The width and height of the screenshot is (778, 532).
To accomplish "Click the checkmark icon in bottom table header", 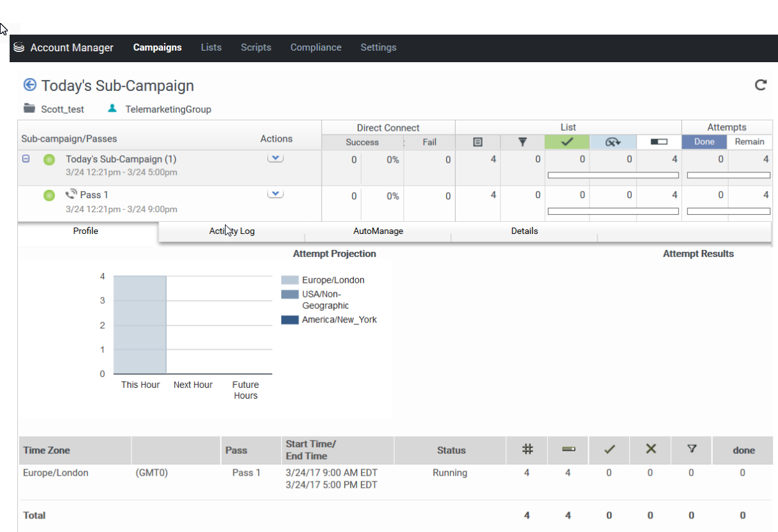I will (x=609, y=449).
